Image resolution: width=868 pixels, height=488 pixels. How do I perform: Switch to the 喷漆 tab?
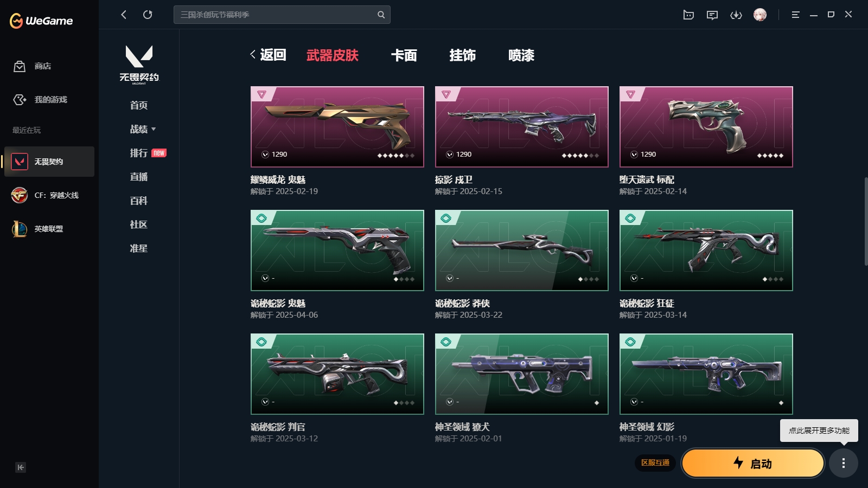pyautogui.click(x=521, y=55)
